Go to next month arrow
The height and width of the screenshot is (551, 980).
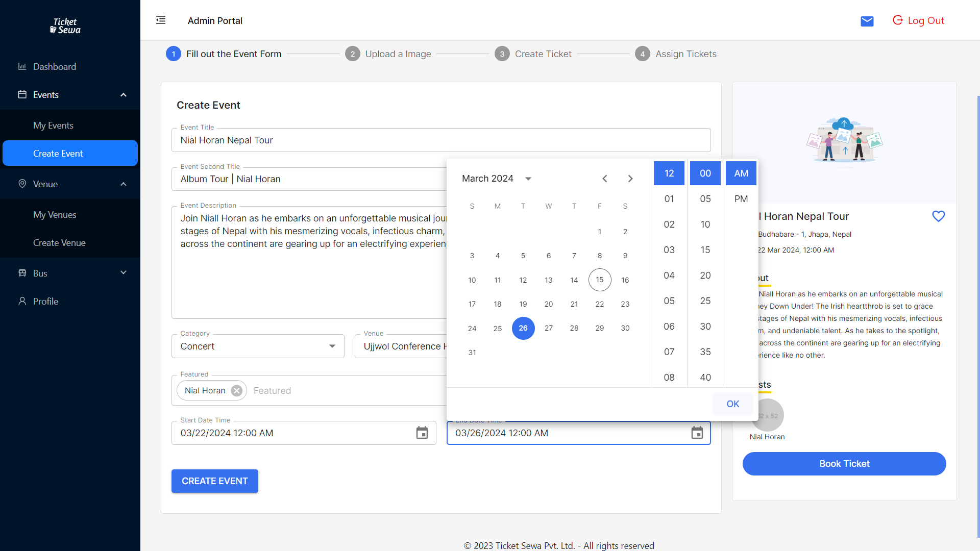point(630,179)
